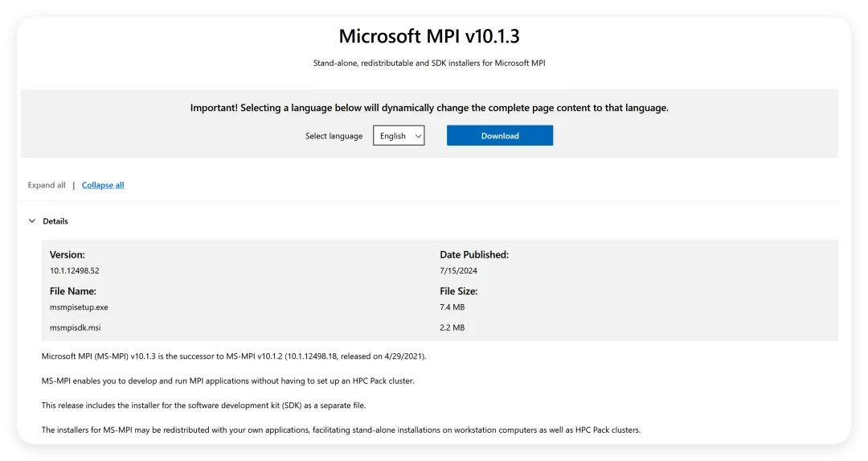
Task: Click the subtitle about stand-alone installers
Action: (429, 64)
